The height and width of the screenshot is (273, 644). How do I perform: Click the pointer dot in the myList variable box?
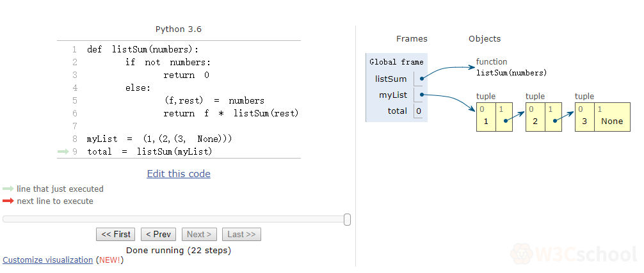(421, 95)
